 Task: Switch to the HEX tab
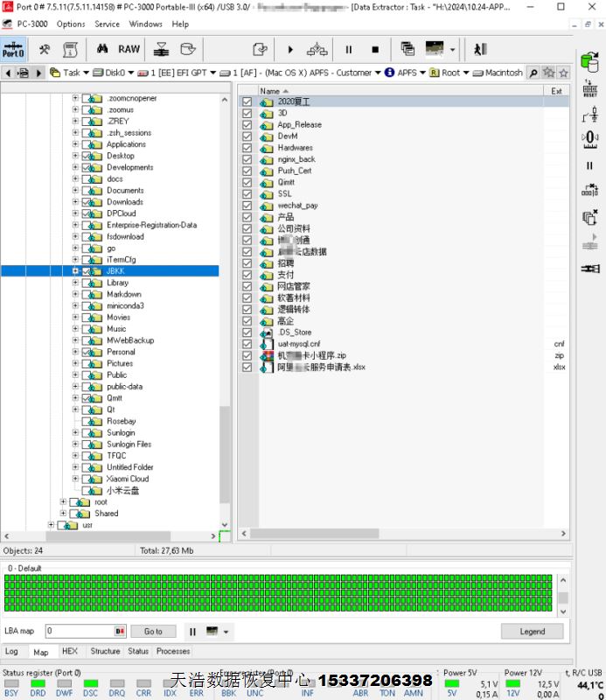pyautogui.click(x=70, y=651)
